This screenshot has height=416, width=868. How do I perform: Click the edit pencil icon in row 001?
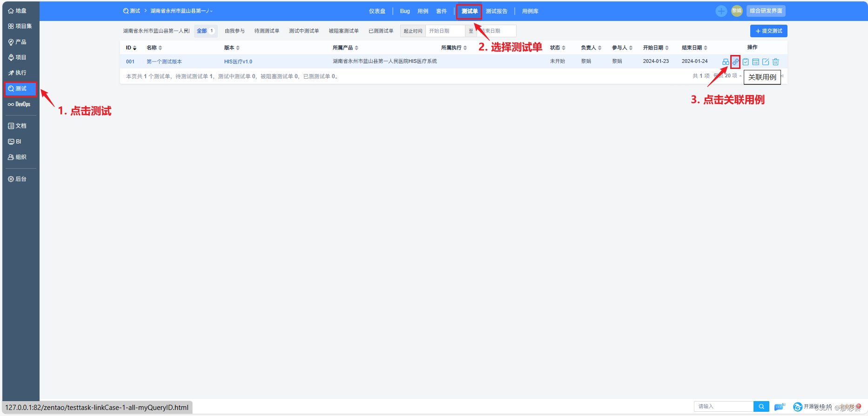tap(766, 61)
